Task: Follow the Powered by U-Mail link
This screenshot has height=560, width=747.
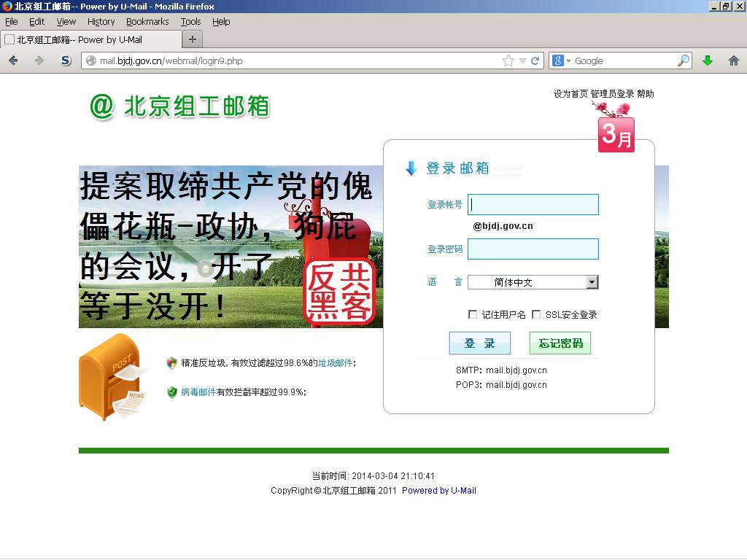Action: tap(438, 491)
